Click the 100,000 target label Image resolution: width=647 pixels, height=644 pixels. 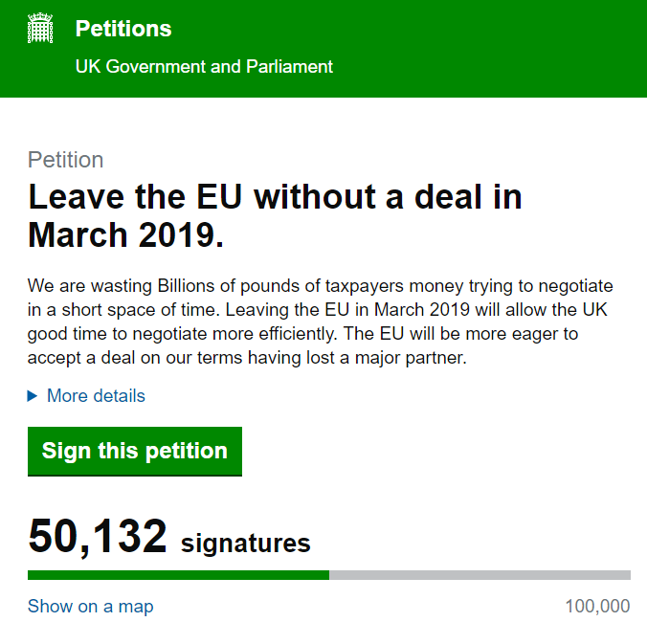[597, 607]
